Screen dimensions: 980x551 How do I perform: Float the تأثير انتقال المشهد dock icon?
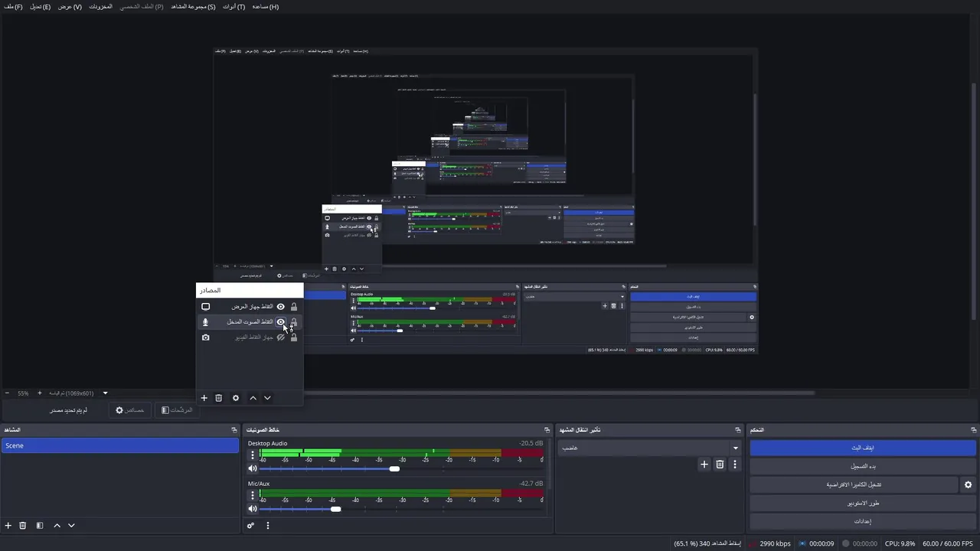738,430
